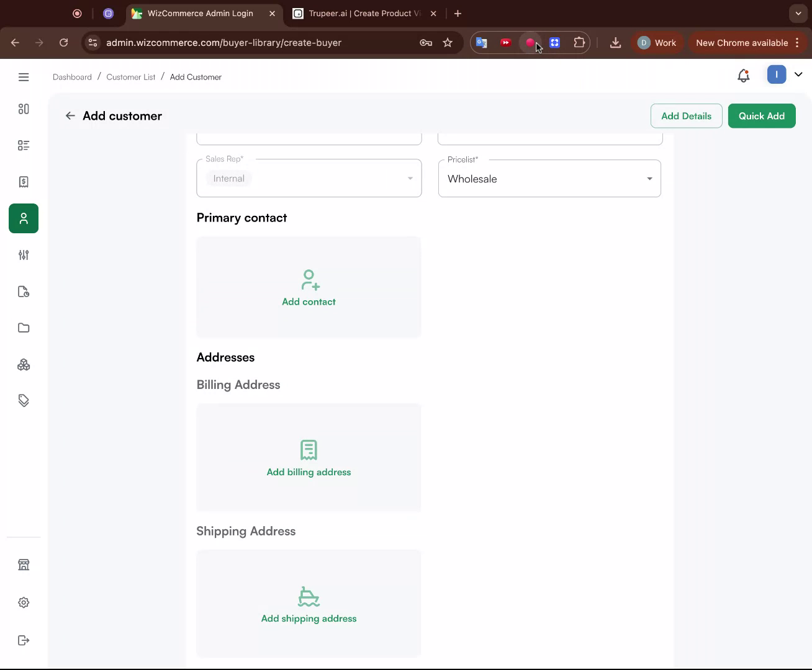Click the shipping address ship icon
Screen dimensions: 812x670
point(309,596)
